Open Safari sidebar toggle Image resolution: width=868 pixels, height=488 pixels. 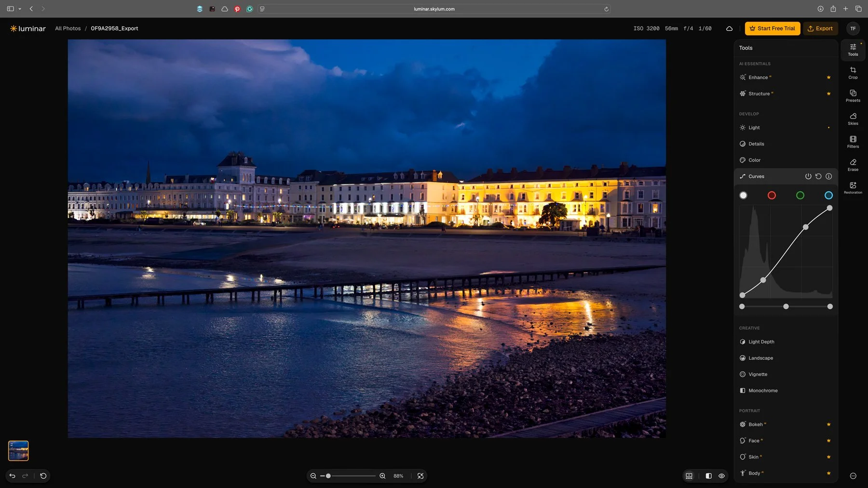click(x=11, y=9)
